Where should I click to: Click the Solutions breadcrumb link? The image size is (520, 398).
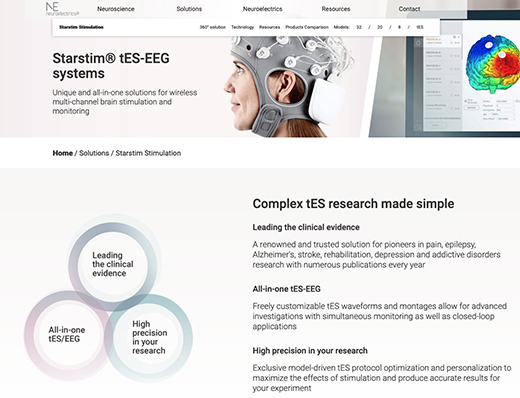[x=94, y=153]
